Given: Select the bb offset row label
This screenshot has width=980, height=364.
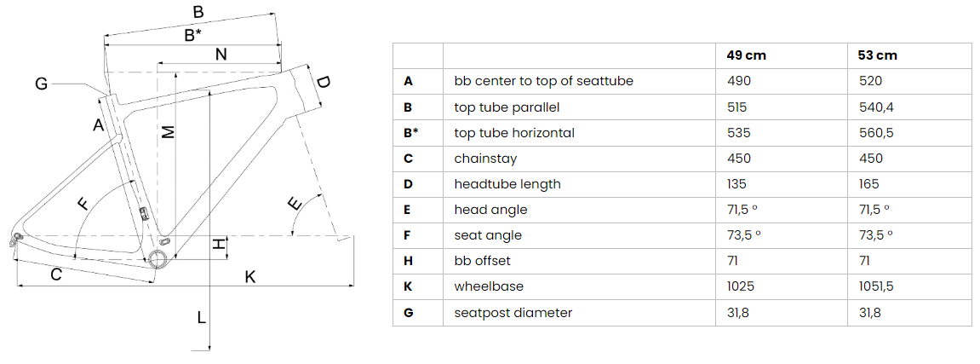Looking at the screenshot, I should tap(483, 261).
